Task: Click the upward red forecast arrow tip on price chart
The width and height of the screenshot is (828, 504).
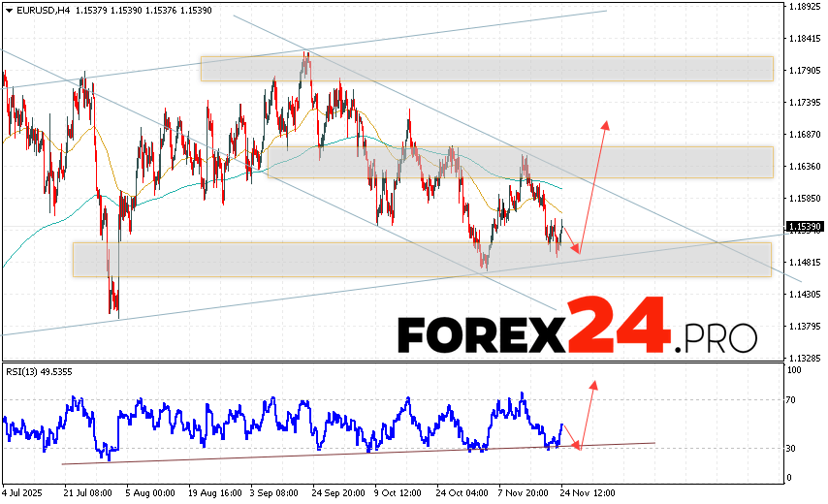Action: (607, 122)
